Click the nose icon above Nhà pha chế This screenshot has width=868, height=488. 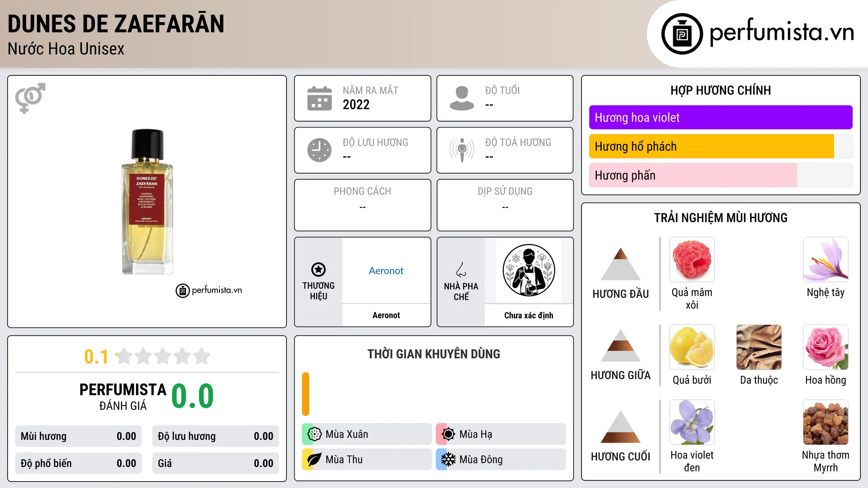click(461, 269)
